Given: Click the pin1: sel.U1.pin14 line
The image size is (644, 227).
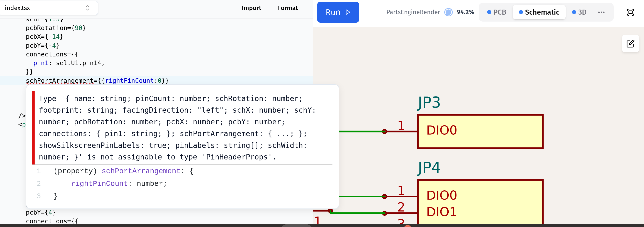Looking at the screenshot, I should click(69, 63).
